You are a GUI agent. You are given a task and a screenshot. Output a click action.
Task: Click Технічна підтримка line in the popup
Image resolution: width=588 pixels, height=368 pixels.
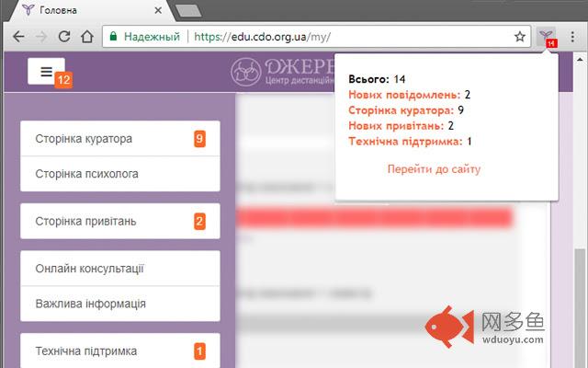[405, 142]
